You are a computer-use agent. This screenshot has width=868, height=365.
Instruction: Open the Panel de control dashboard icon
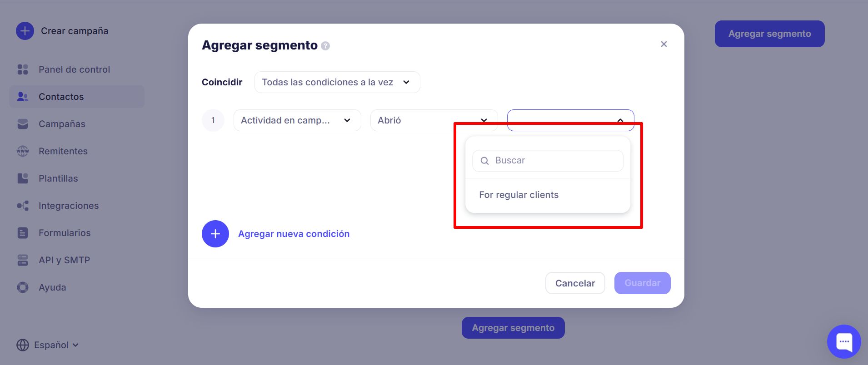pyautogui.click(x=22, y=69)
